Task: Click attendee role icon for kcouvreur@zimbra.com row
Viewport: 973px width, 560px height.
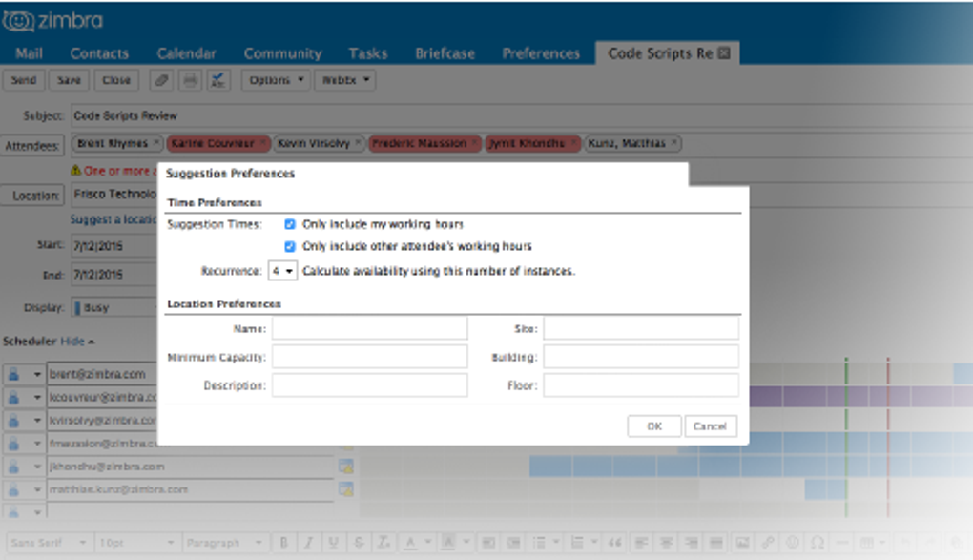Action: (x=13, y=397)
